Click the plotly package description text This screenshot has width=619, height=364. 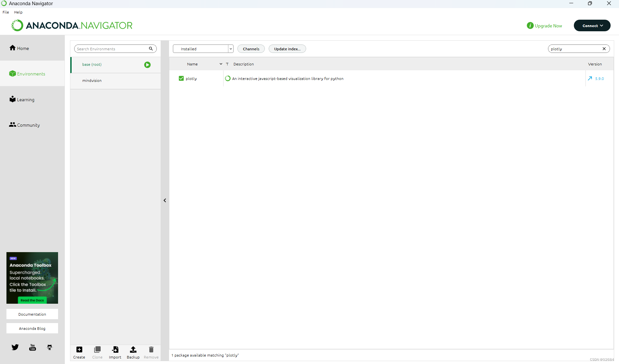[288, 79]
